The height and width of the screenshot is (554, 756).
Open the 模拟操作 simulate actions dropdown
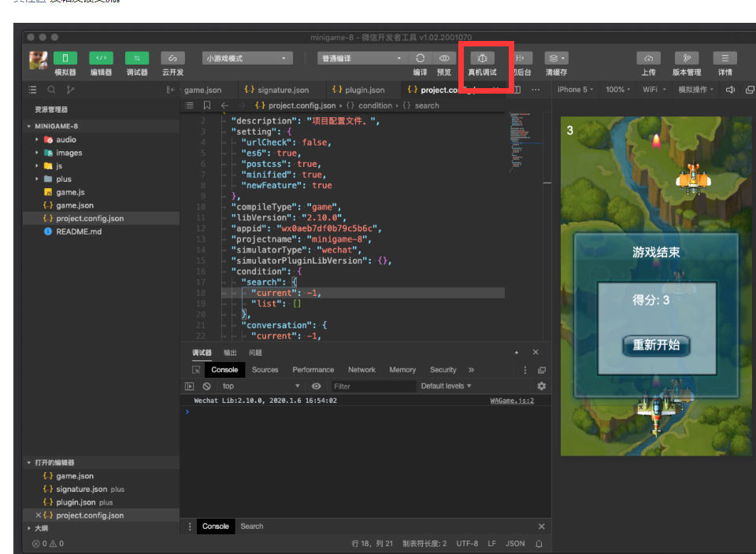[x=695, y=90]
